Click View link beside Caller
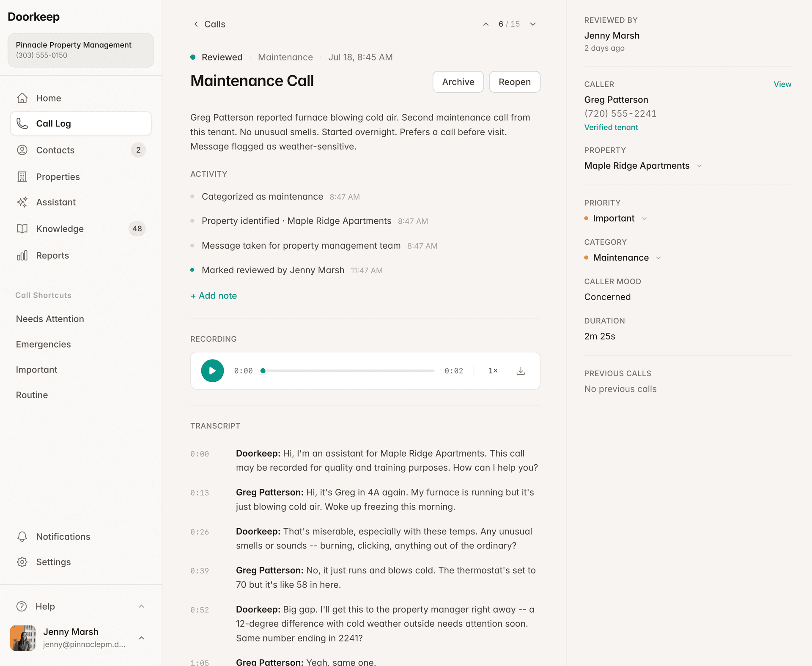 (782, 84)
